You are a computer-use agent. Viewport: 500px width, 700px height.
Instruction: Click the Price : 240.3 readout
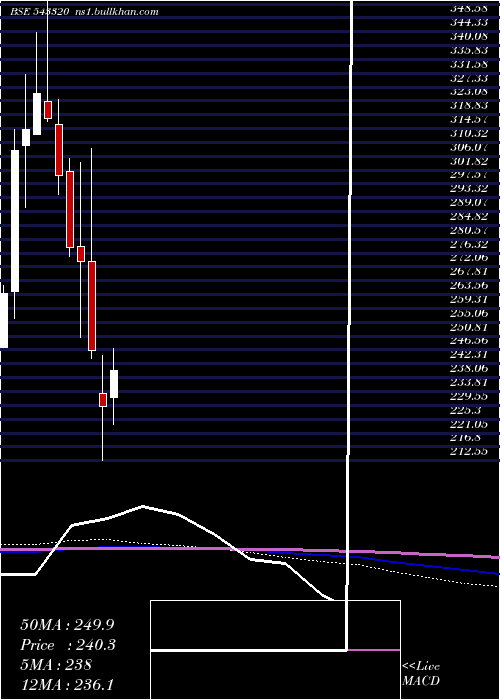[68, 645]
